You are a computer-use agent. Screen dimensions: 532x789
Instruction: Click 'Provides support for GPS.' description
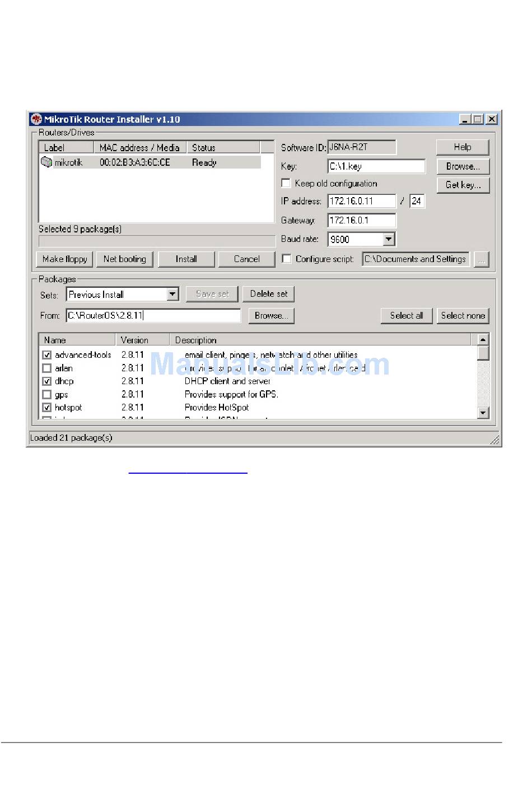231,395
